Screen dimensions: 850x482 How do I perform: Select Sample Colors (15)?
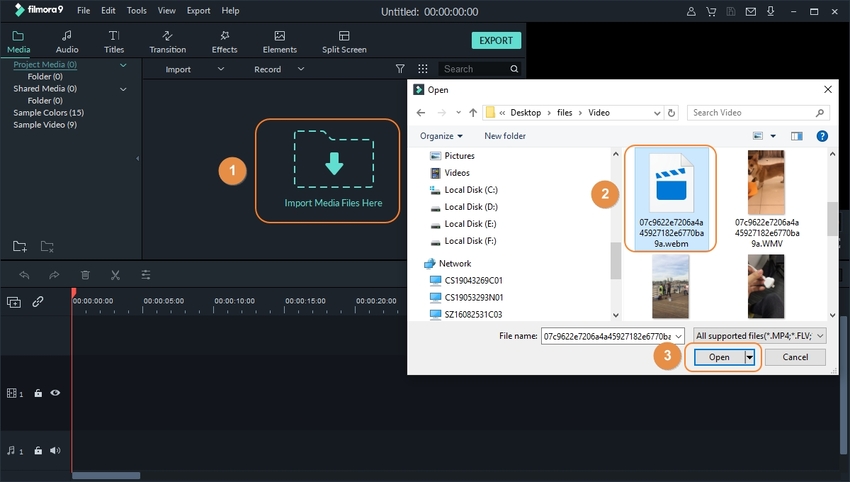48,113
